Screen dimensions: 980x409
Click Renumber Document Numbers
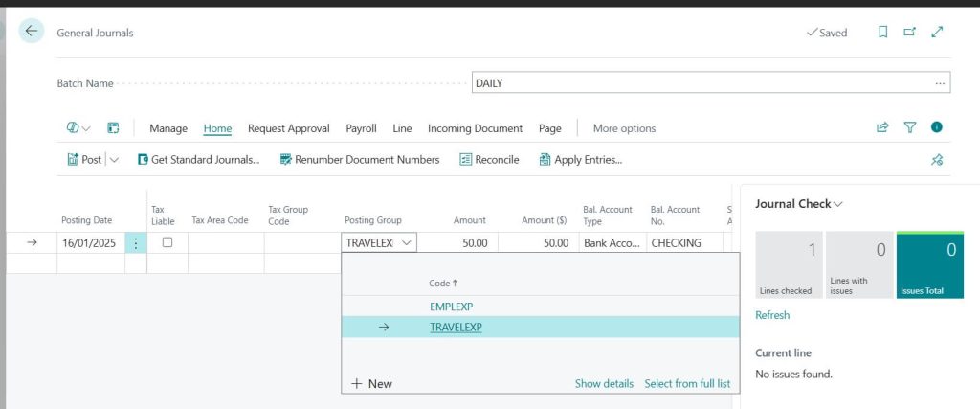tap(359, 160)
